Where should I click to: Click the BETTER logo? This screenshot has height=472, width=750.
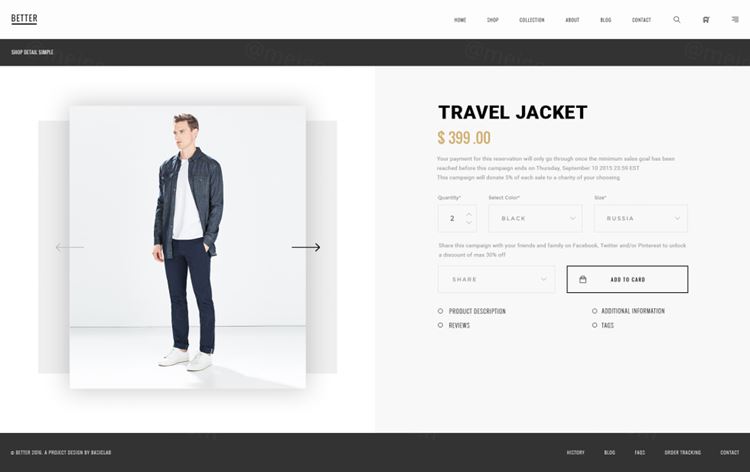pyautogui.click(x=24, y=19)
